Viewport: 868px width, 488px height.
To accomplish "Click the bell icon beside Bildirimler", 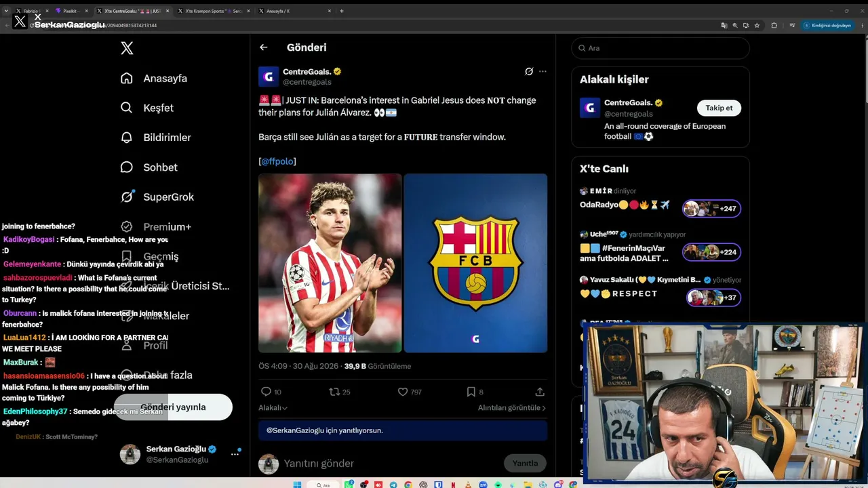I will click(126, 138).
